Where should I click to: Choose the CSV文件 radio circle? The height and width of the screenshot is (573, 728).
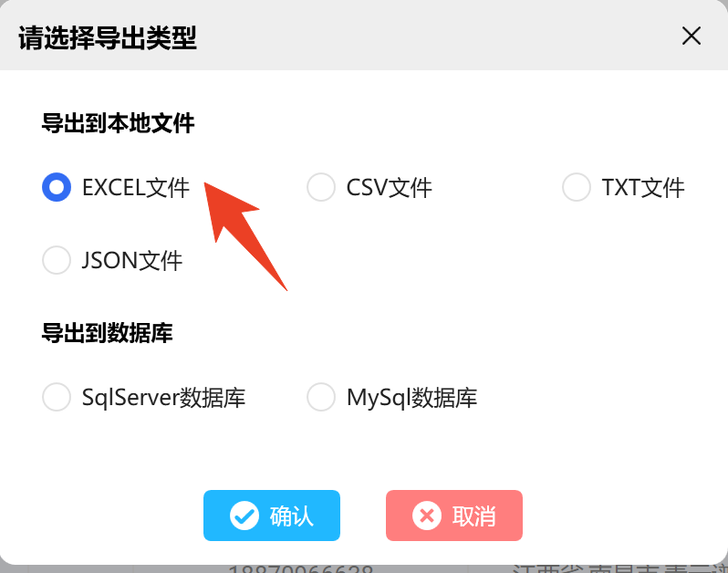321,187
